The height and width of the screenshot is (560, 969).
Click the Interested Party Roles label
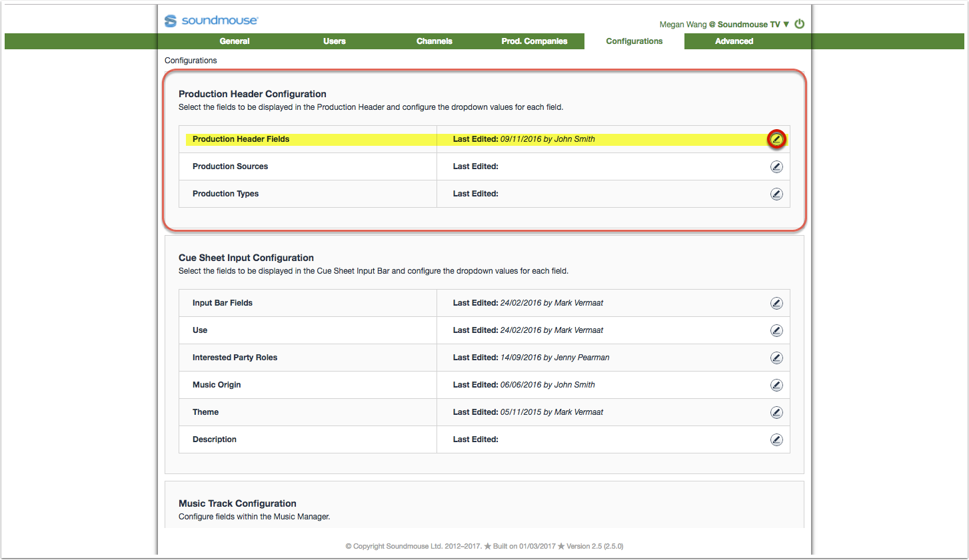point(235,358)
